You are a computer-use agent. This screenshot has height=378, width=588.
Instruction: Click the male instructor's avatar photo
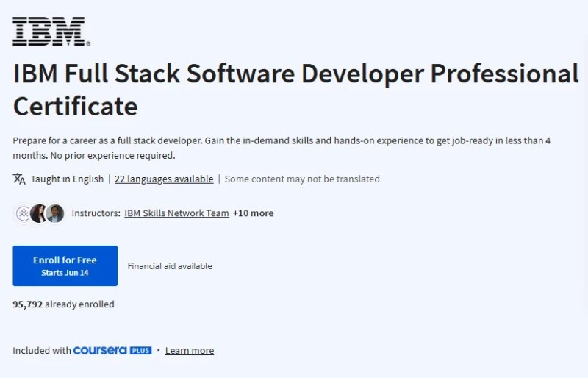click(55, 213)
